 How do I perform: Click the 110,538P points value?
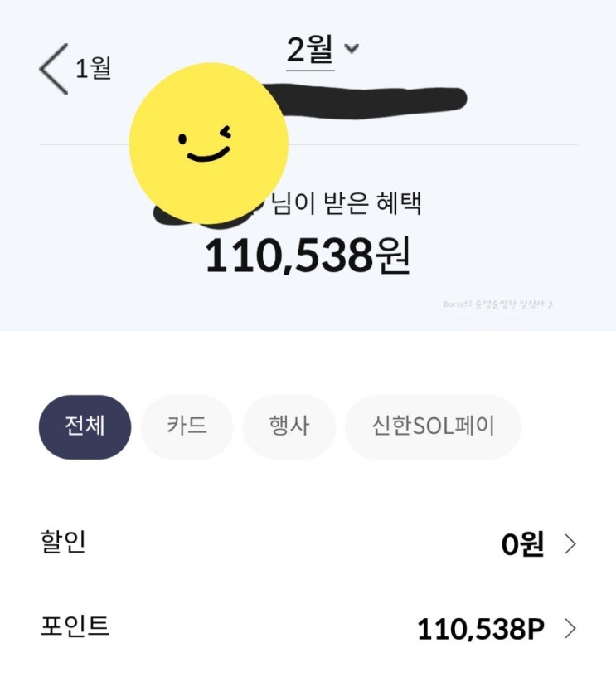(481, 629)
